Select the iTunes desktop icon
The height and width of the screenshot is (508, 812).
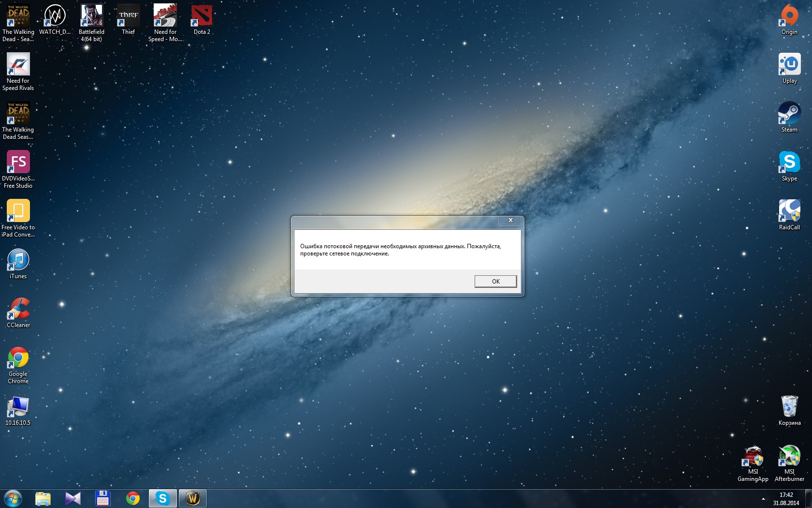click(x=18, y=264)
